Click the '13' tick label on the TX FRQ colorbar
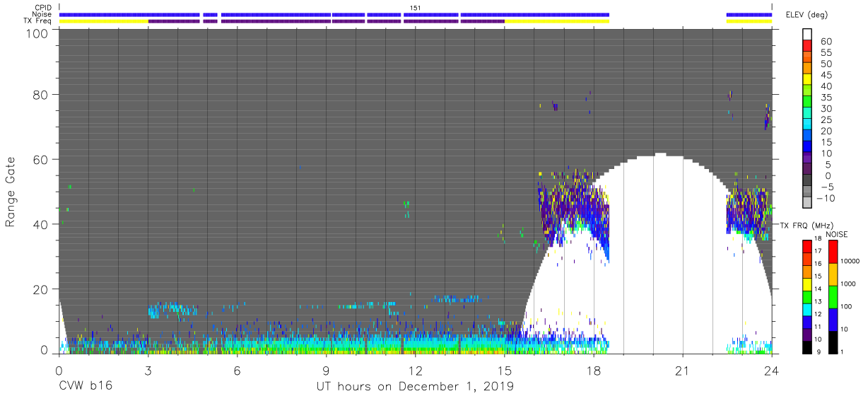 tap(819, 302)
